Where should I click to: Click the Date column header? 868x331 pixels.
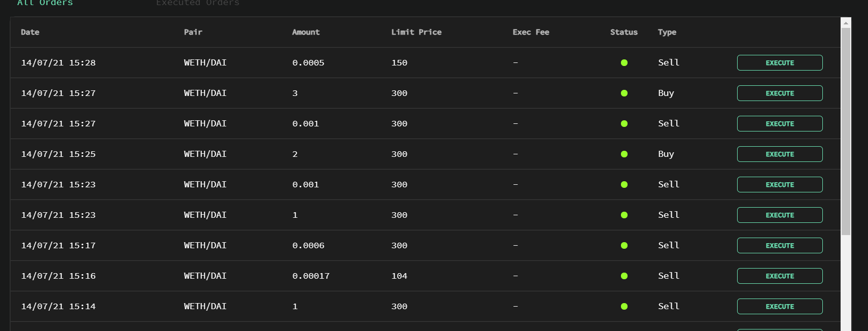(x=30, y=32)
